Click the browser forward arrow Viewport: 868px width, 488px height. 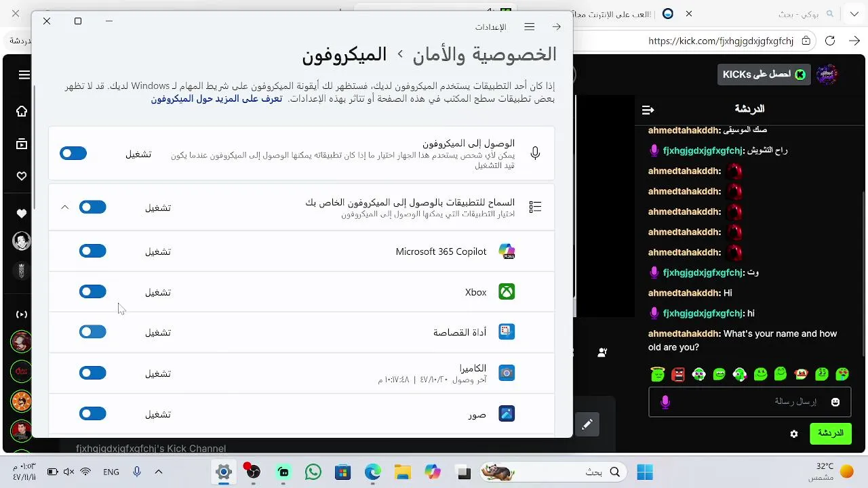[854, 41]
